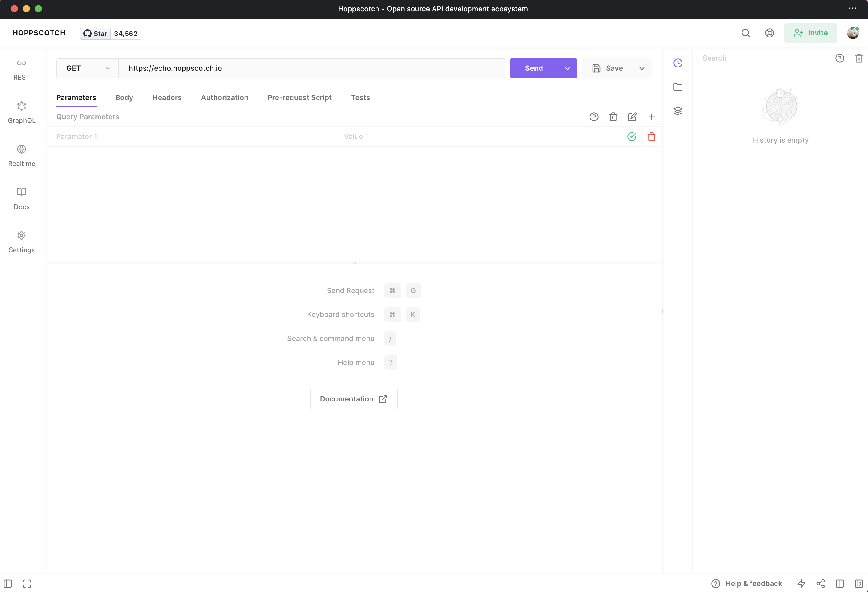Collapse the sidebar in the footer
The width and height of the screenshot is (868, 592).
tap(8, 583)
